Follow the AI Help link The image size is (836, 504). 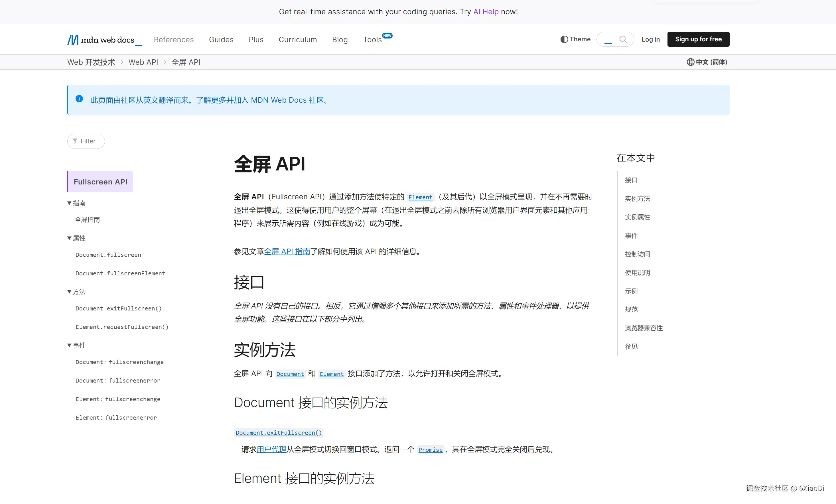point(486,12)
